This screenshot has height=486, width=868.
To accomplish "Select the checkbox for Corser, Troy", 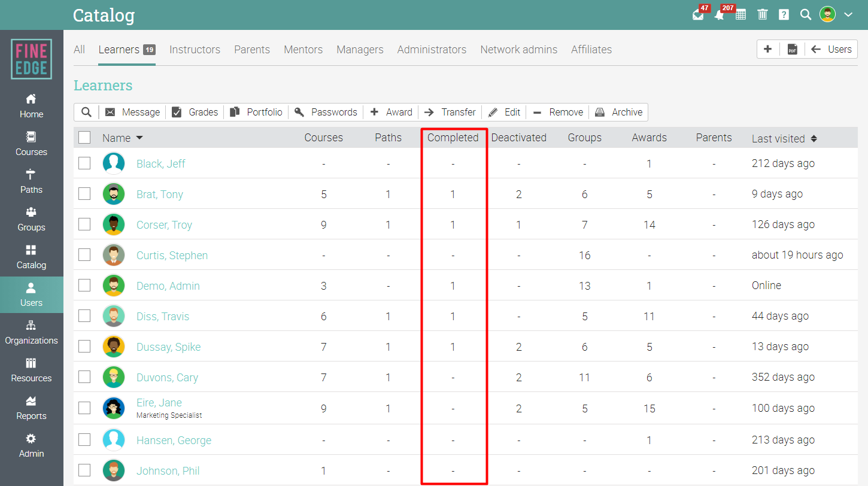I will [84, 224].
